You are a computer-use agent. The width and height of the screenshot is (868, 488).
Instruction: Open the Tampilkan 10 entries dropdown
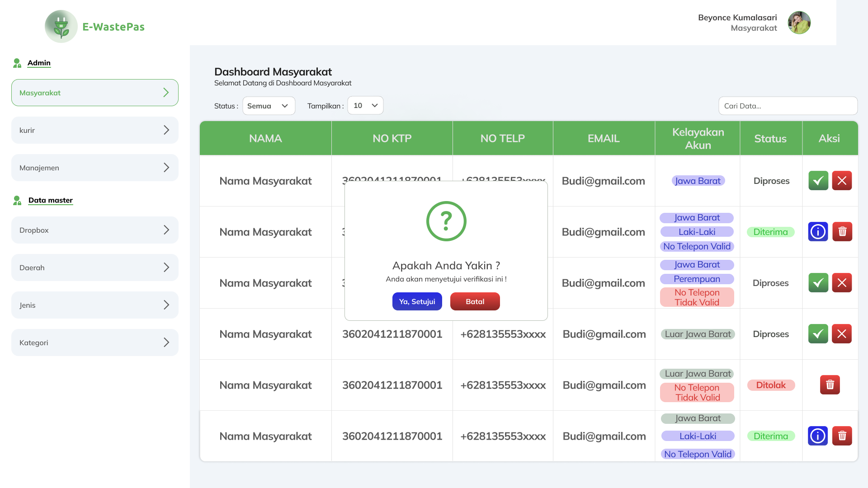tap(365, 105)
